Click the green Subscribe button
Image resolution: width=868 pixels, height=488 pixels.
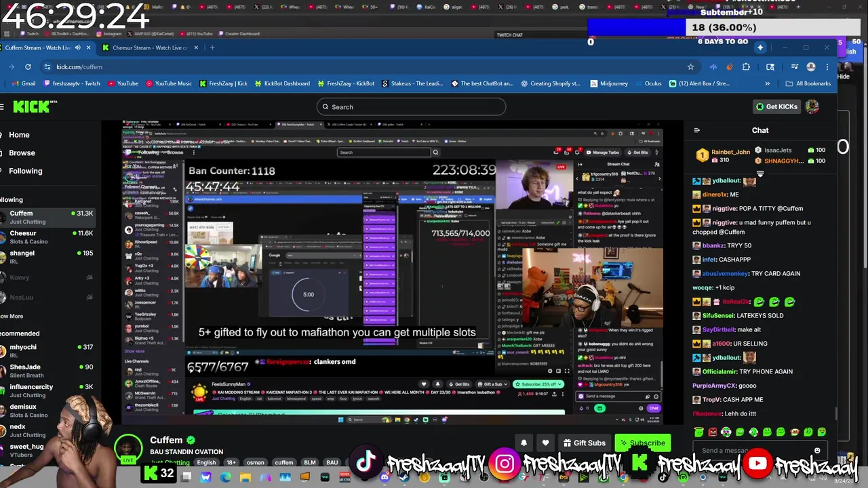pos(642,443)
